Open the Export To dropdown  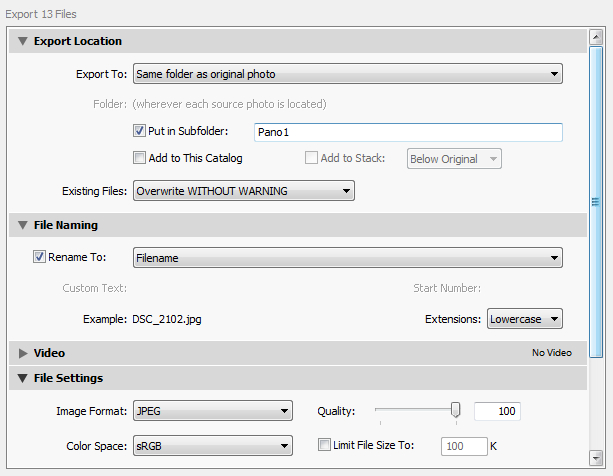347,74
